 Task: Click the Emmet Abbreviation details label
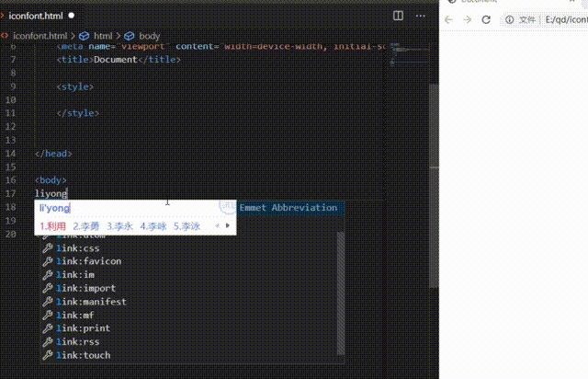pyautogui.click(x=288, y=208)
